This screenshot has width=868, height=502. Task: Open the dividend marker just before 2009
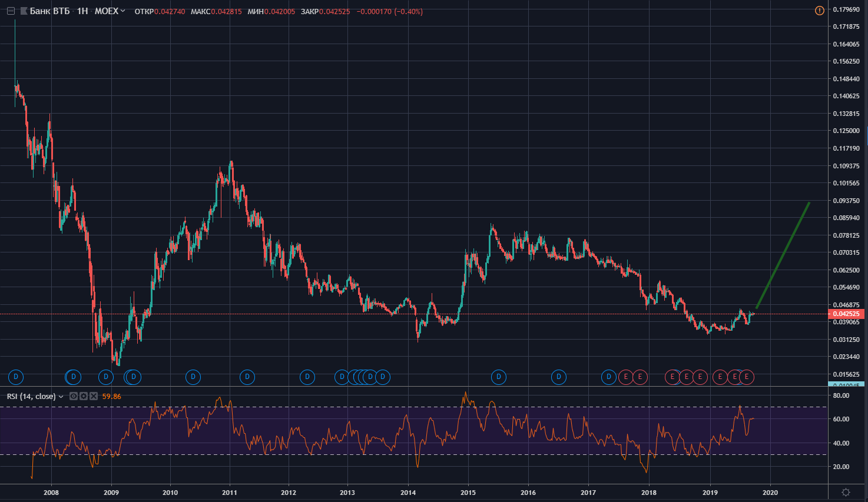coord(105,377)
